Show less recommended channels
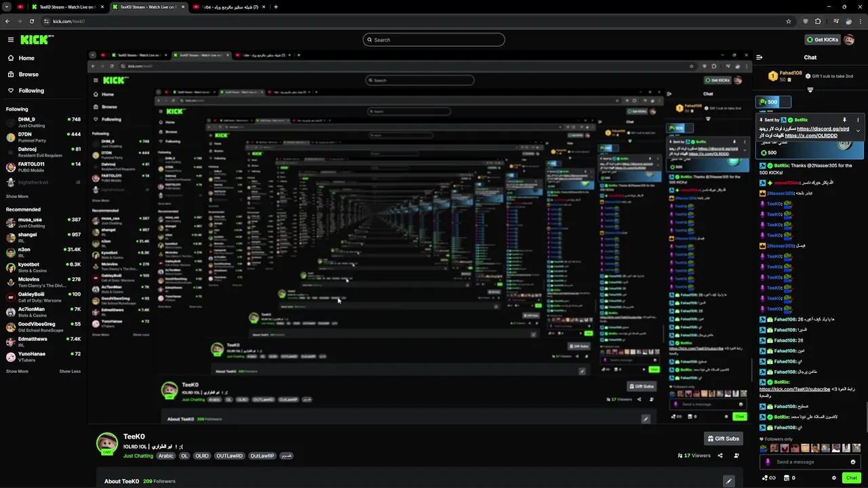Image resolution: width=868 pixels, height=488 pixels. pos(70,371)
